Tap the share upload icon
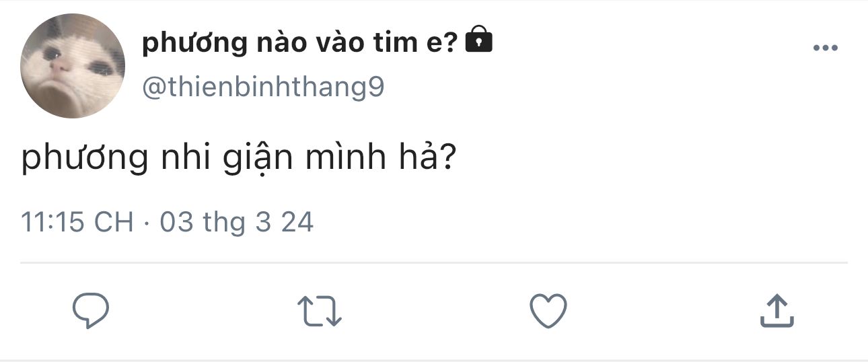Viewport: 868px width, 362px height. click(x=777, y=312)
